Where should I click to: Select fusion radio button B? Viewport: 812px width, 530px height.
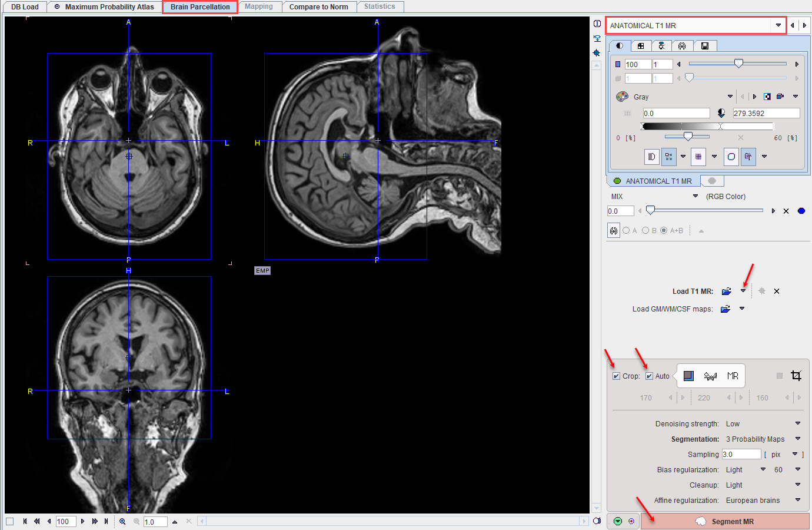pyautogui.click(x=645, y=231)
